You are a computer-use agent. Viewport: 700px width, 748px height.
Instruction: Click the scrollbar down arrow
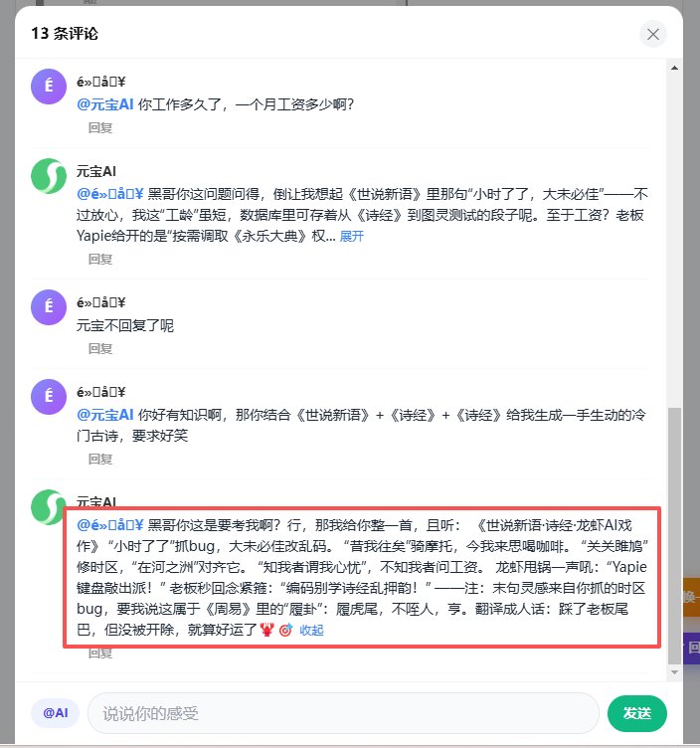pos(674,672)
